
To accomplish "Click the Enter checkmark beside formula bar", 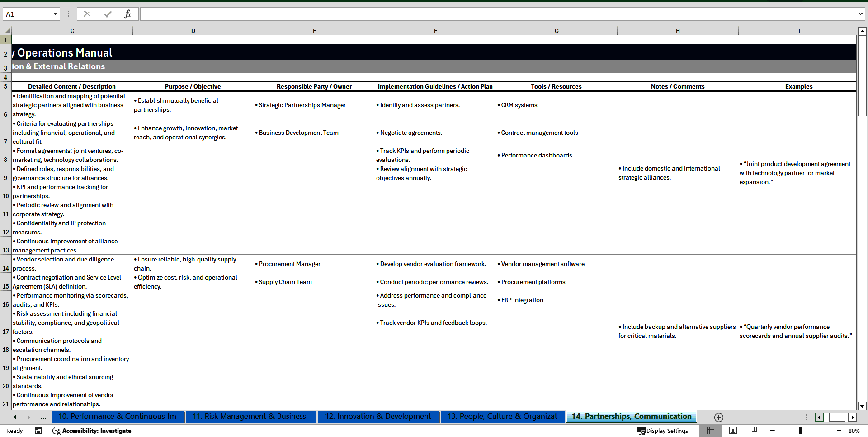I will pos(108,14).
